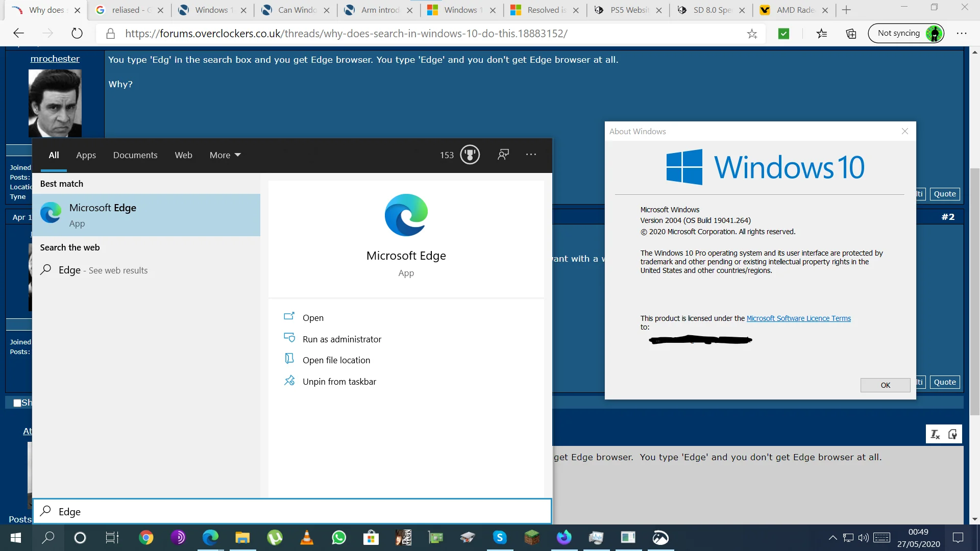Open Task View on the taskbar
The width and height of the screenshot is (980, 551).
pos(112,538)
